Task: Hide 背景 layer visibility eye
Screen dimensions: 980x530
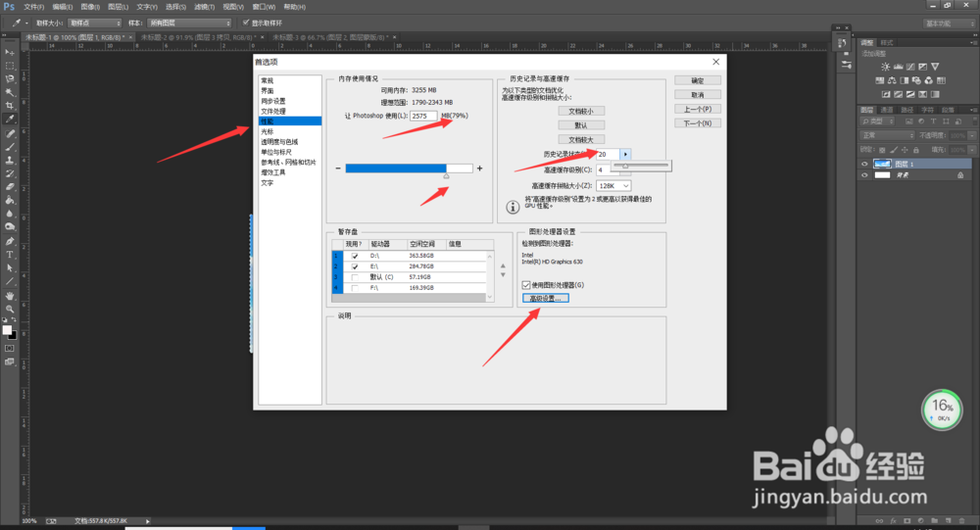Action: click(x=864, y=175)
